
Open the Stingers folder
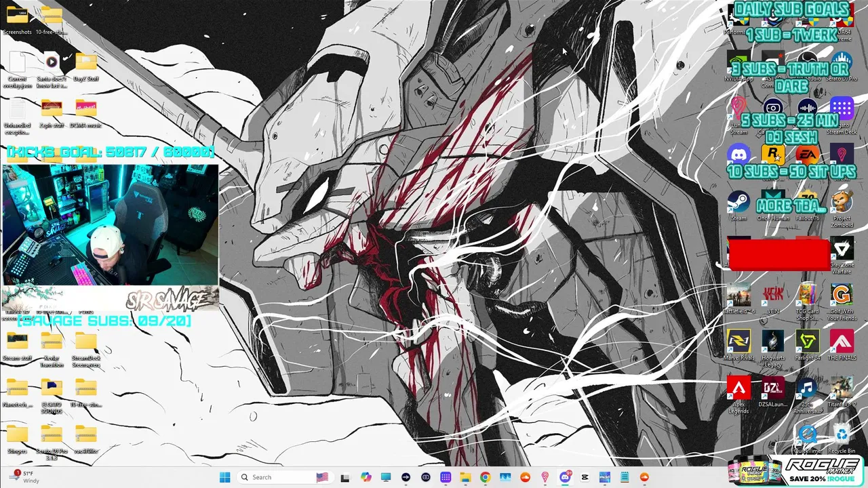click(17, 439)
